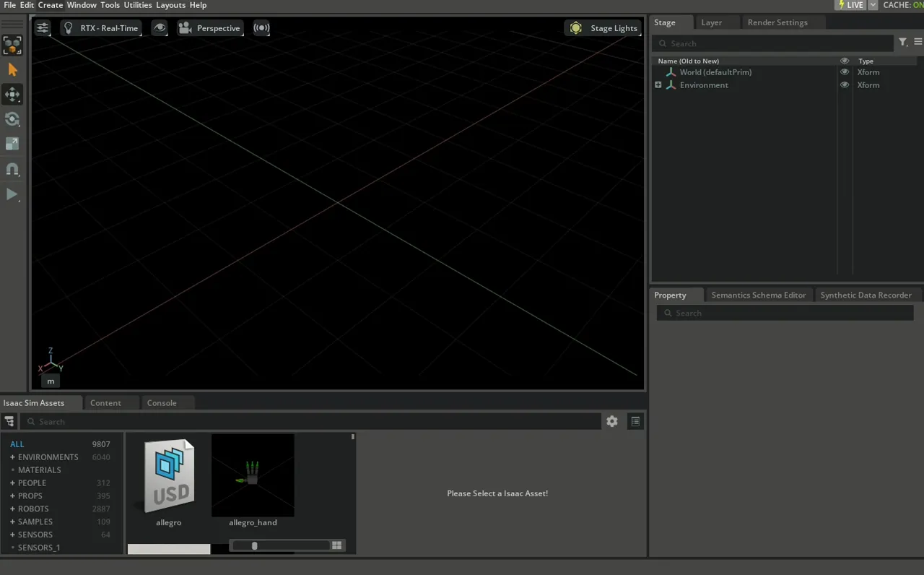Adjust the thumbnail size slider
Image resolution: width=924 pixels, height=575 pixels.
[x=255, y=545]
